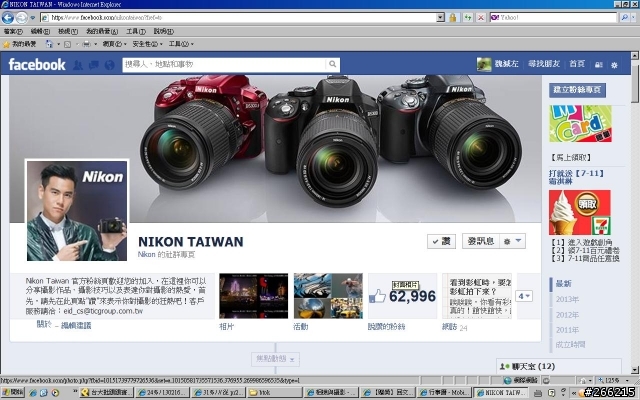The height and width of the screenshot is (400, 640).
Task: Open the 網頁(P) command bar dropdown
Action: (114, 44)
